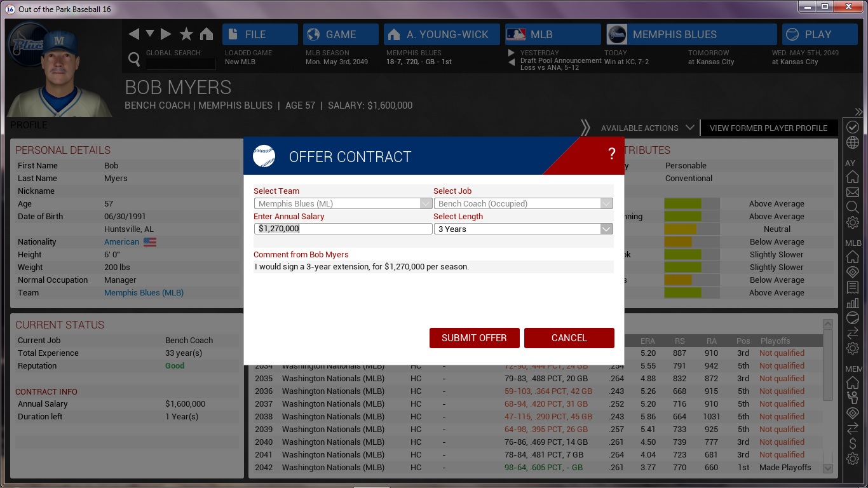The image size is (868, 488).
Task: Open the gear icon under MLB section
Action: tap(853, 348)
